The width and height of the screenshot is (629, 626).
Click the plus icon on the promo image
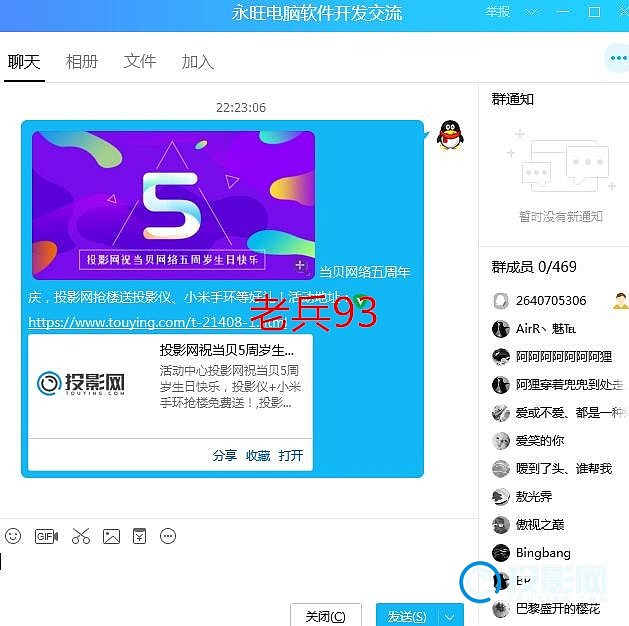coord(300,266)
